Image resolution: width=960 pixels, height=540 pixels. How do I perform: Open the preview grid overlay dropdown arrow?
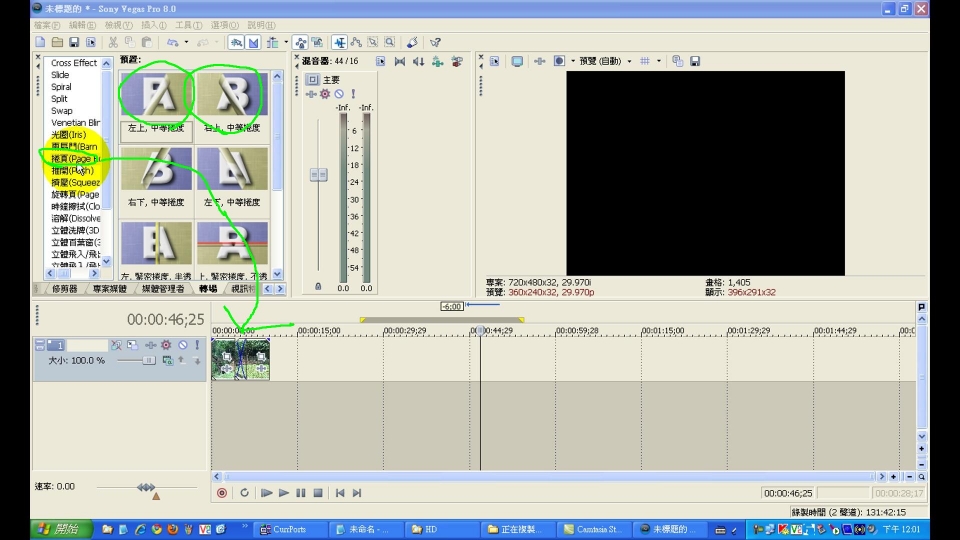pos(659,61)
